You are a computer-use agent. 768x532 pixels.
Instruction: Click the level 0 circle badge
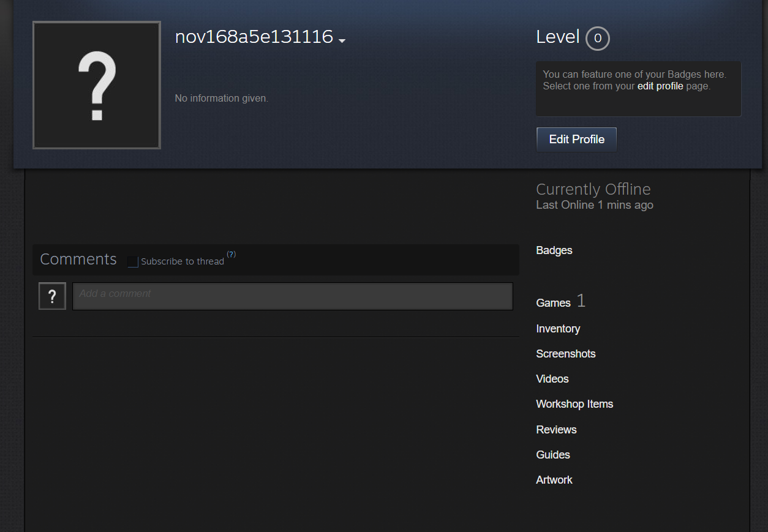tap(598, 39)
